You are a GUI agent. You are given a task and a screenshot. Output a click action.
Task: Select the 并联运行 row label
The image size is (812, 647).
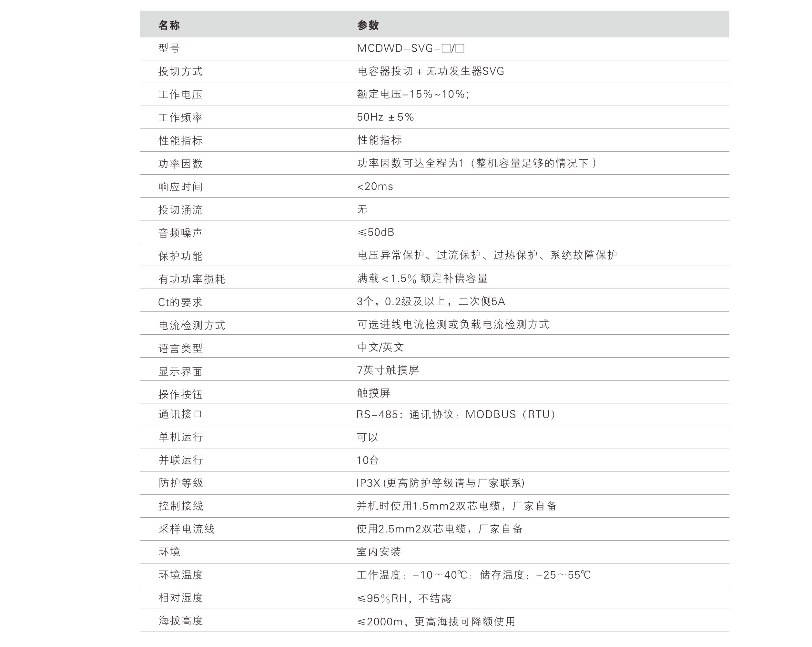180,460
